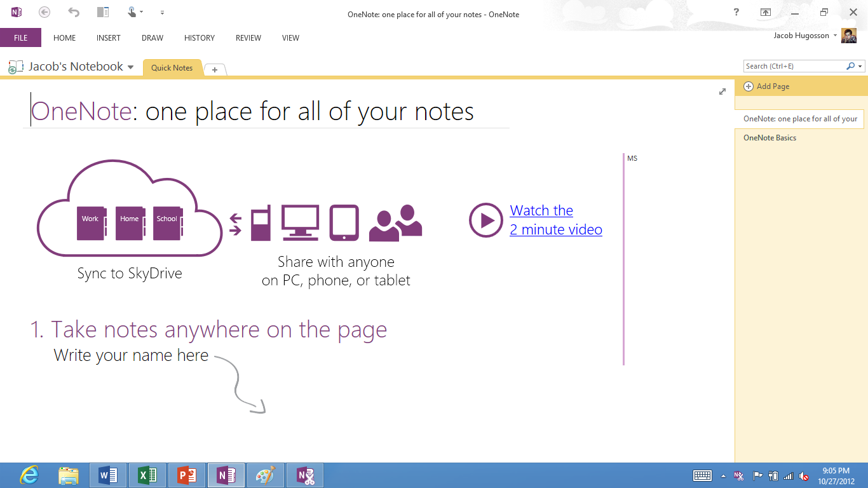This screenshot has width=868, height=488.
Task: Switch to the DRAW ribbon tab
Action: (x=152, y=38)
